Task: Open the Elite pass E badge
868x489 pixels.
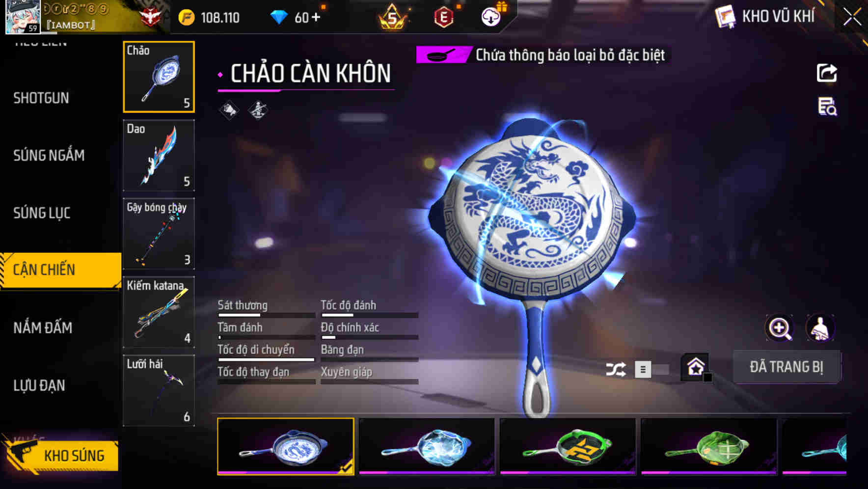Action: [x=444, y=17]
